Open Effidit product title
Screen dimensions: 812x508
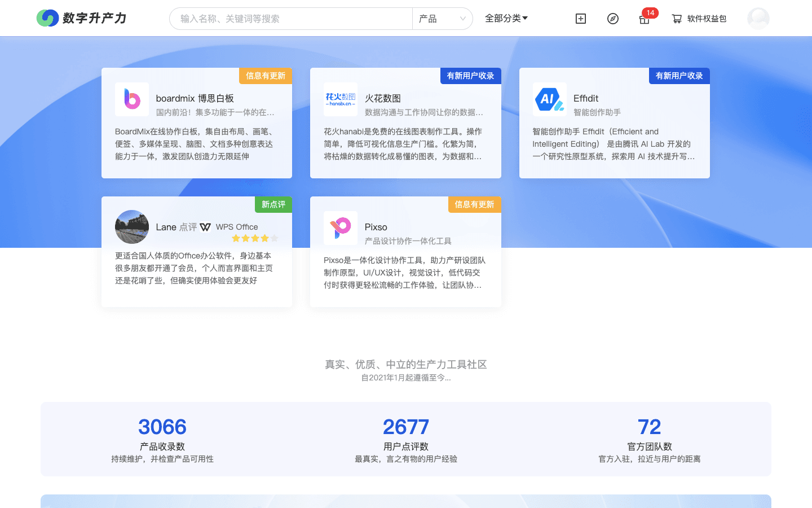tap(586, 98)
